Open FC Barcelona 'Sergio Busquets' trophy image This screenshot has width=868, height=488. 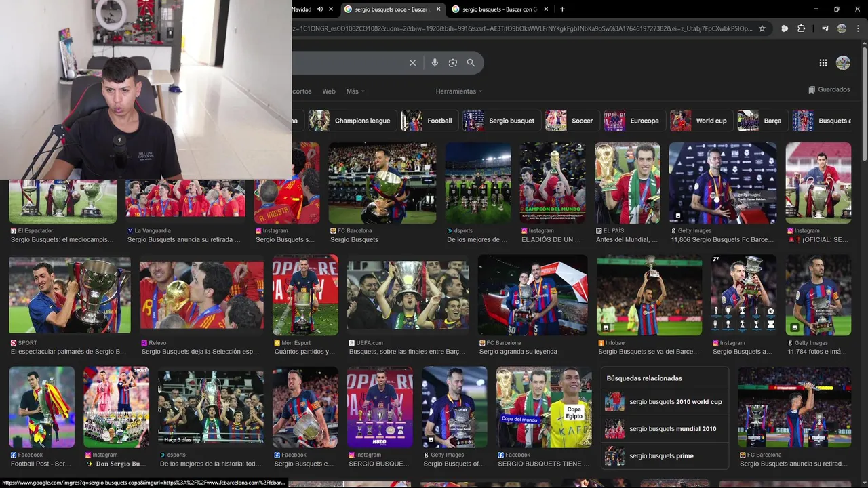click(382, 183)
